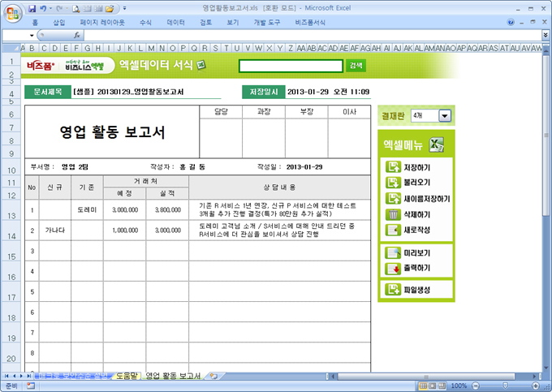Click the macro record icon in status bar

click(x=31, y=386)
